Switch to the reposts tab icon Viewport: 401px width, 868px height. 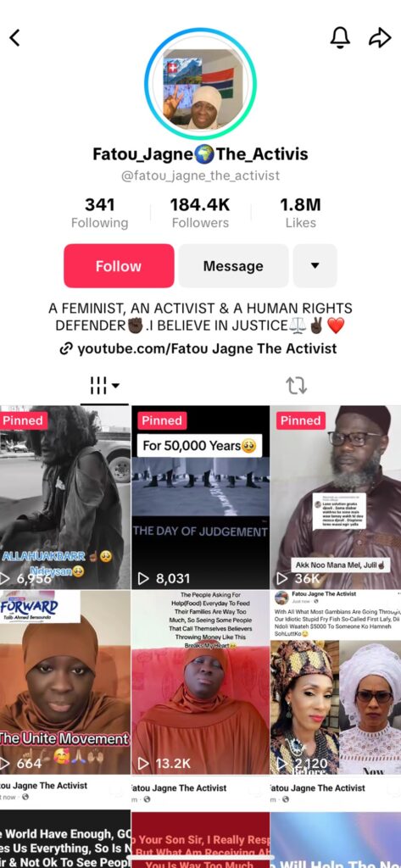point(297,386)
